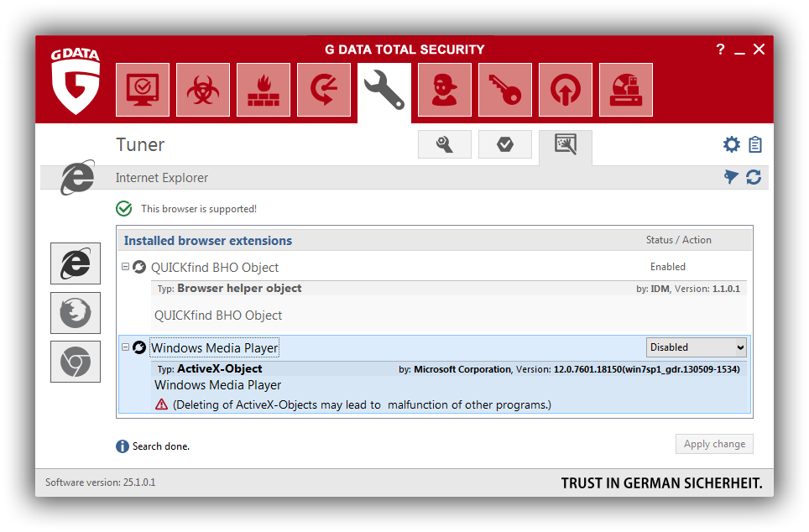
Task: Open the Device control module
Action: pos(626,90)
